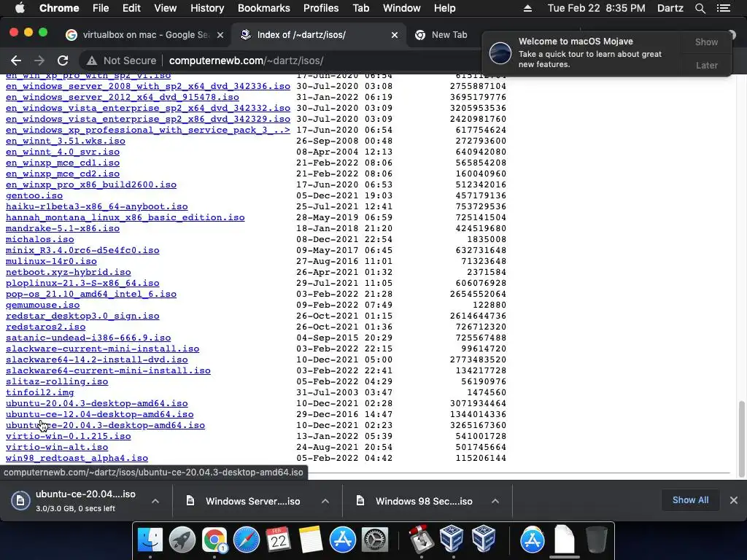Click the ubuntu-ce download file icon
Screen dimensions: 747x560
(x=20, y=500)
